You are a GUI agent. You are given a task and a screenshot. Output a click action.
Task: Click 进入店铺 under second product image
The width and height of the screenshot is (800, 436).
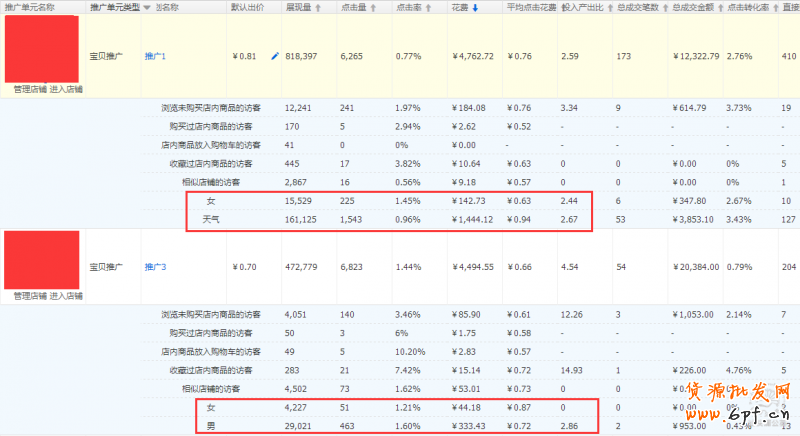tap(66, 296)
